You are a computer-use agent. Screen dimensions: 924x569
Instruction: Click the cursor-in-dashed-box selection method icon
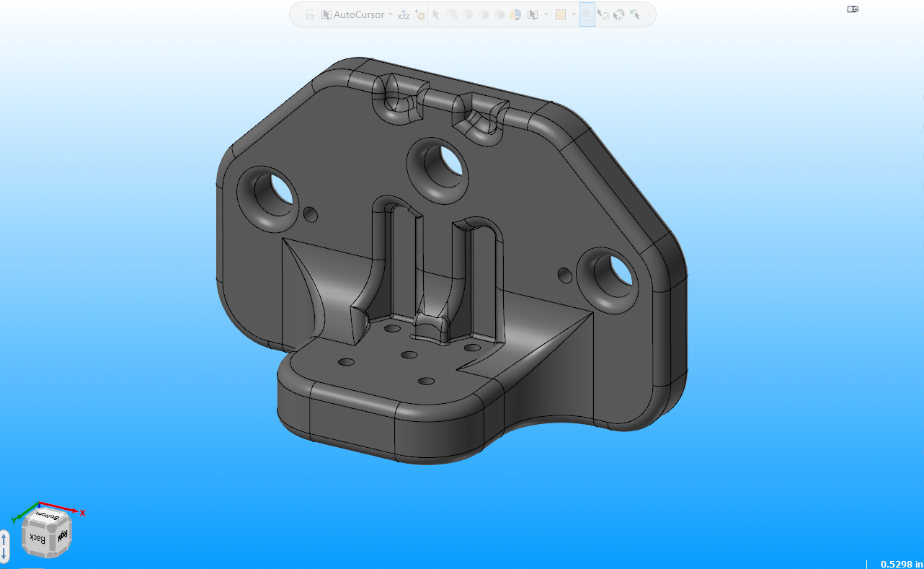(x=533, y=14)
